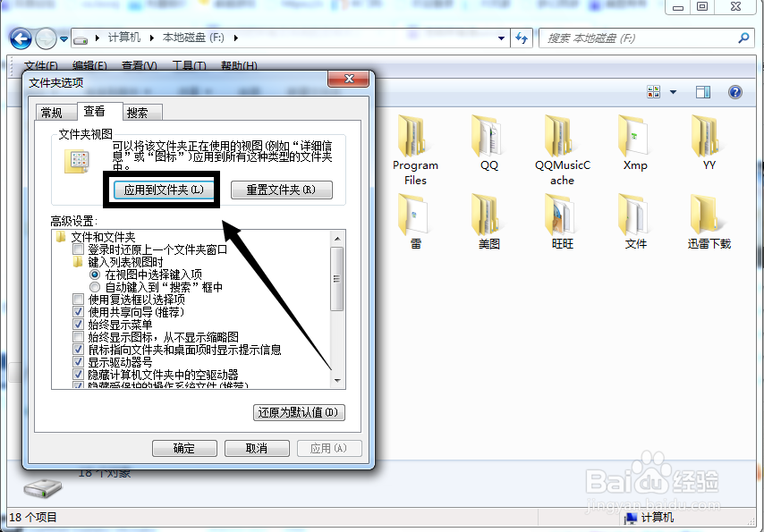Image resolution: width=764 pixels, height=532 pixels.
Task: Open the Xmp folder
Action: [635, 143]
